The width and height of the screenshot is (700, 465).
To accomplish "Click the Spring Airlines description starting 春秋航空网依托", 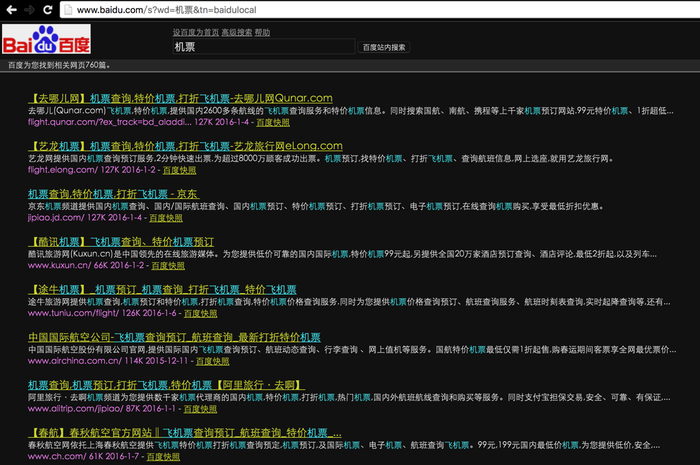I will pyautogui.click(x=344, y=445).
